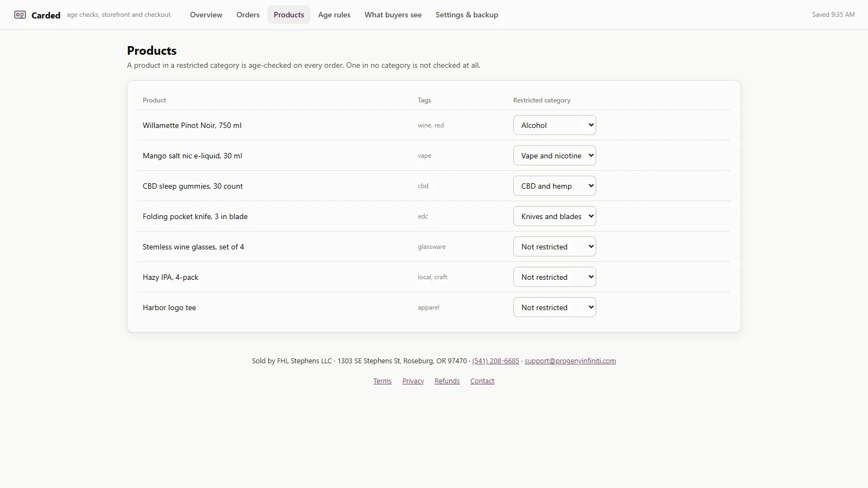868x488 pixels.
Task: Click the (541) 208-6685 phone link
Action: pos(495,361)
